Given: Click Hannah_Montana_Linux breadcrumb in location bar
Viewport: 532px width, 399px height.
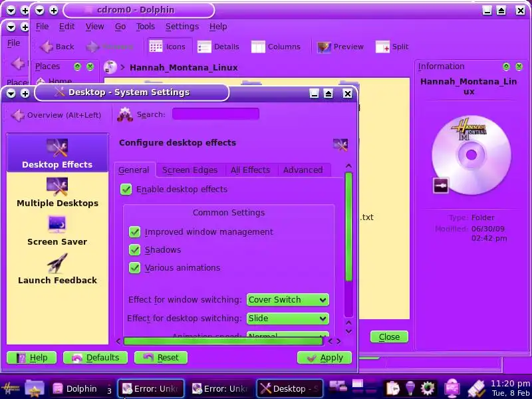Looking at the screenshot, I should (x=184, y=68).
